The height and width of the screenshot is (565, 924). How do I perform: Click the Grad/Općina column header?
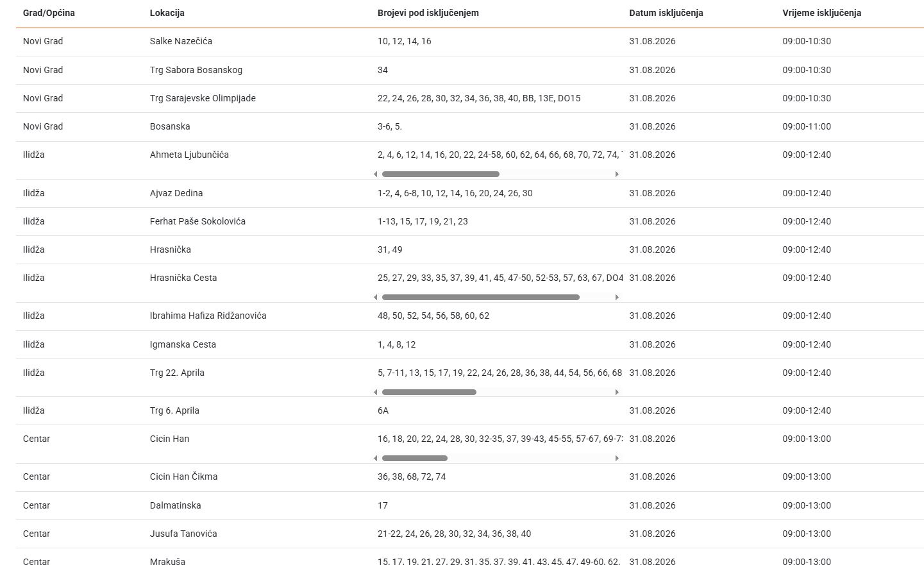tap(49, 13)
